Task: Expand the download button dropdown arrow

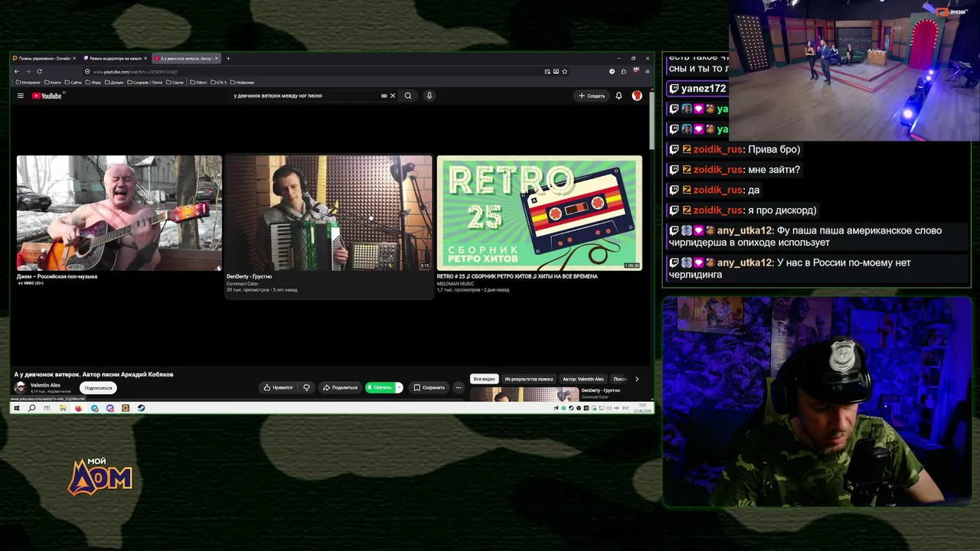Action: tap(399, 387)
